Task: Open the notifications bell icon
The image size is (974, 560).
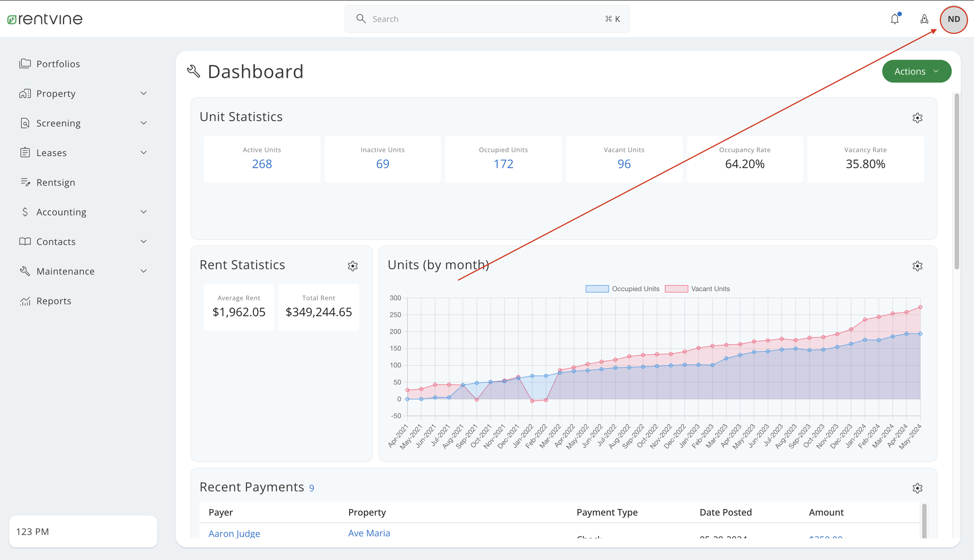Action: pos(895,19)
